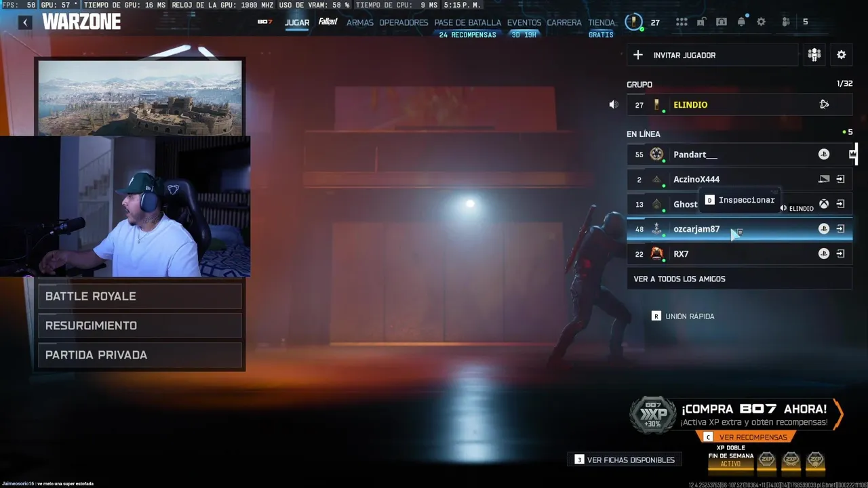Click the crown icon on Pandart___ row
This screenshot has height=488, width=868.
tap(852, 155)
